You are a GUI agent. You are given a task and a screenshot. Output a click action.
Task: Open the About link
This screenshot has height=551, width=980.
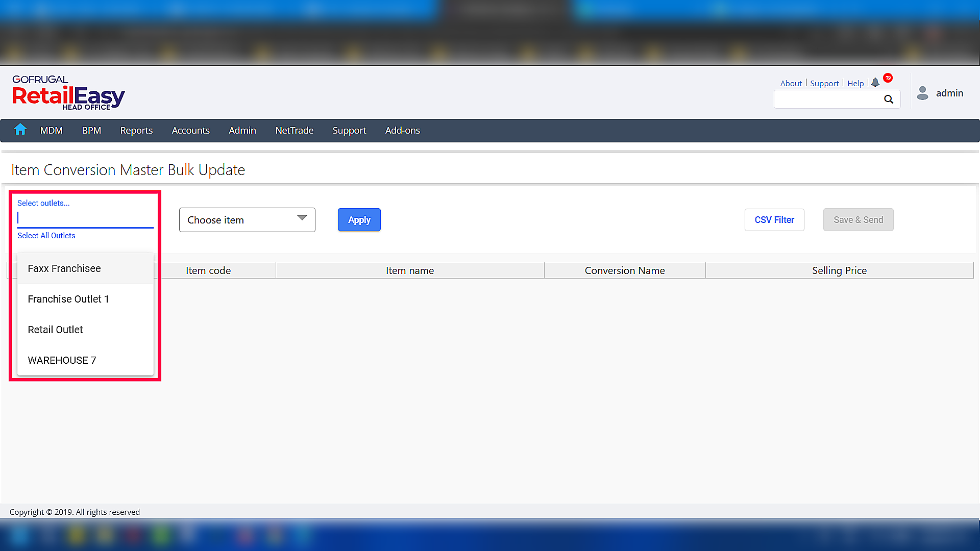[791, 84]
